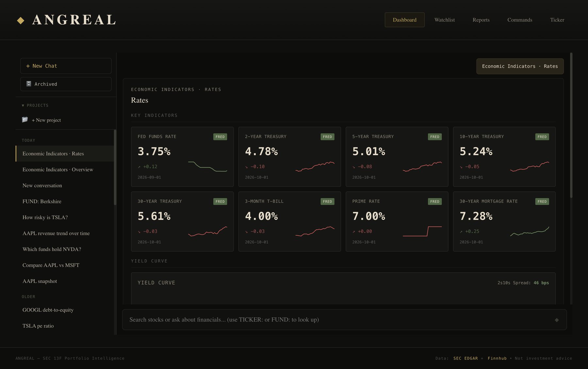This screenshot has width=588, height=369.
Task: Click the Fed Funds Rate sparkline chart
Action: click(207, 167)
